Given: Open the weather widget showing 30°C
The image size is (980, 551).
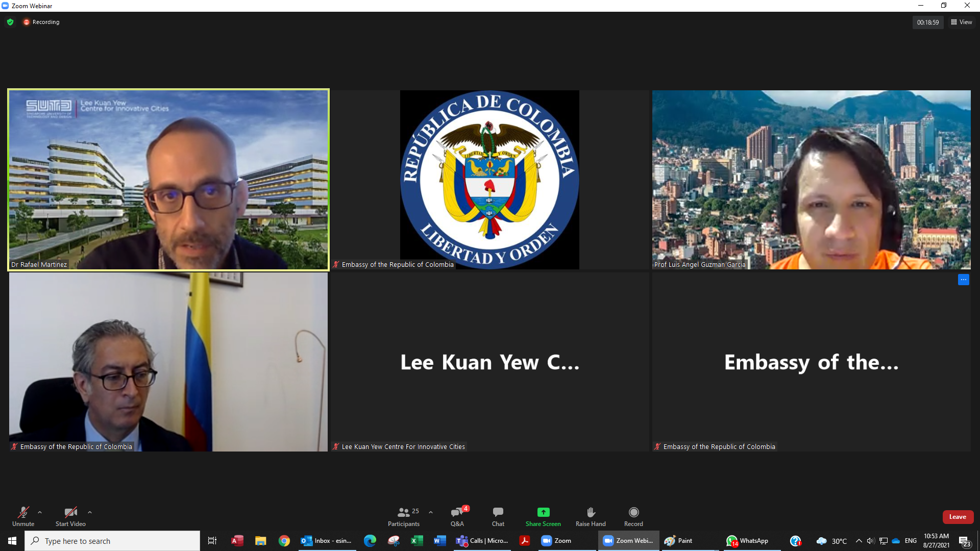Looking at the screenshot, I should click(831, 541).
